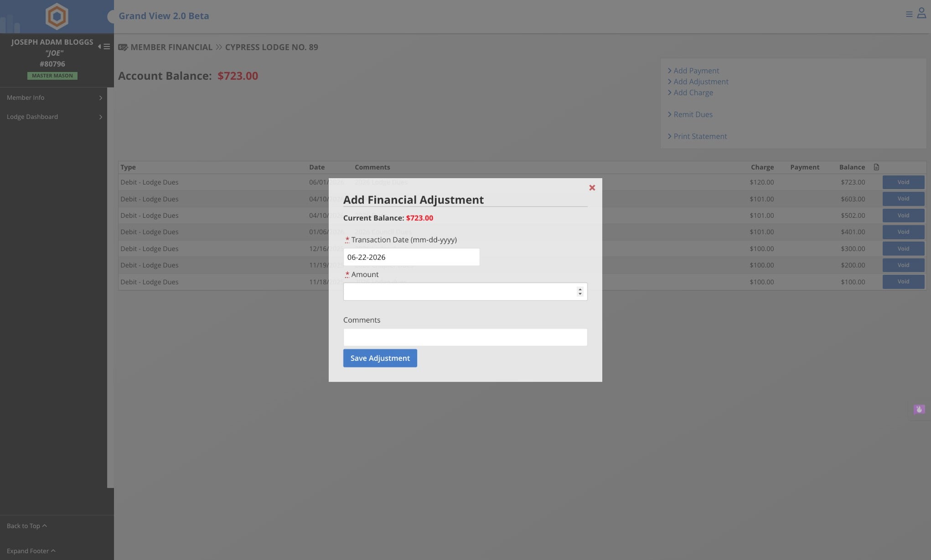Void the charge with balance $100.00
Screen dimensions: 931x560
point(903,282)
